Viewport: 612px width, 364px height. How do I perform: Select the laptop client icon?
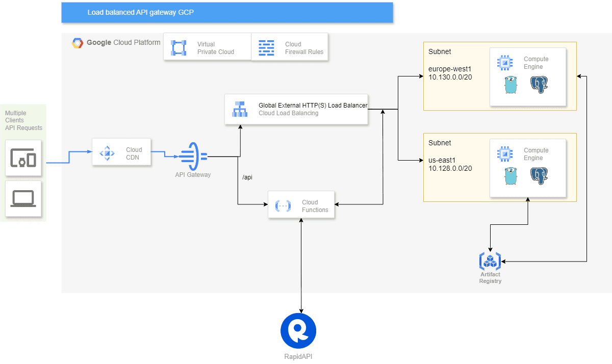(x=23, y=198)
